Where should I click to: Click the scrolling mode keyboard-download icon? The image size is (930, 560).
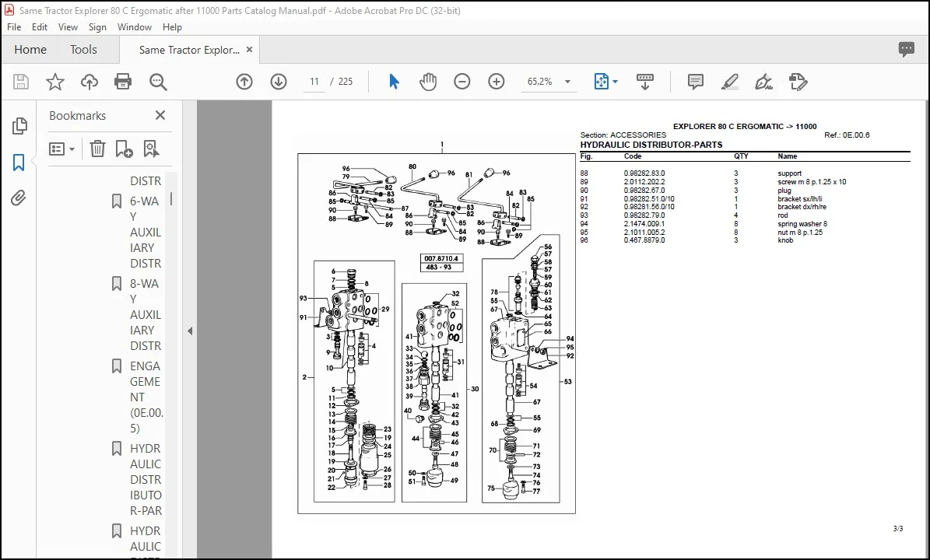644,82
